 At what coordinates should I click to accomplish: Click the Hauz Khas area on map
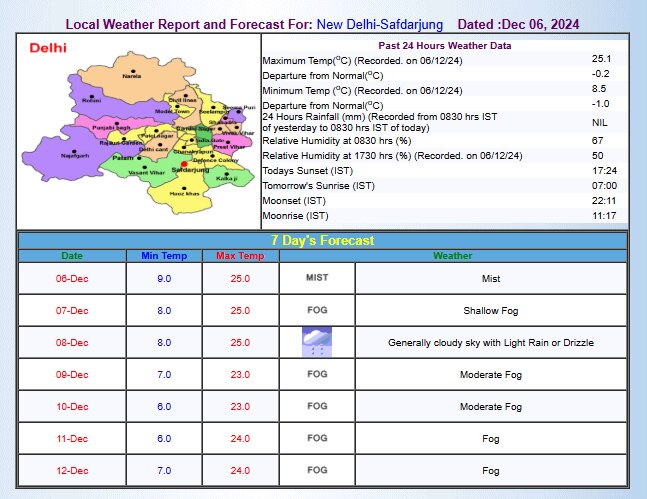[x=179, y=190]
